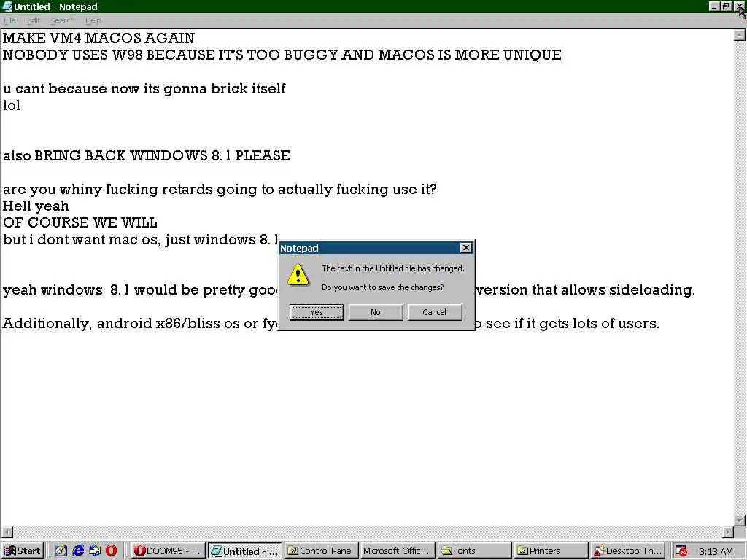Click the vertical scrollbar up arrow

tap(740, 35)
